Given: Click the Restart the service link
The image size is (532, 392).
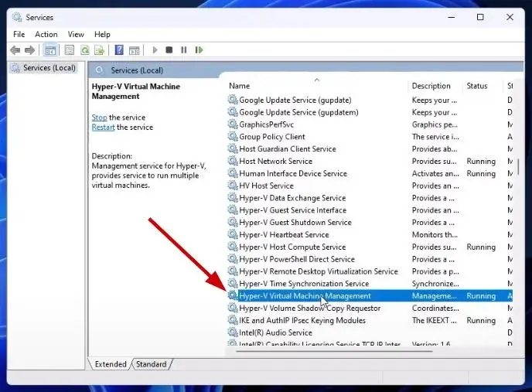Looking at the screenshot, I should (103, 128).
